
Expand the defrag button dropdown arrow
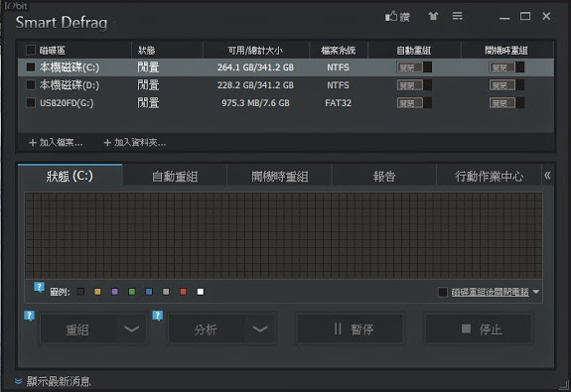pyautogui.click(x=131, y=329)
